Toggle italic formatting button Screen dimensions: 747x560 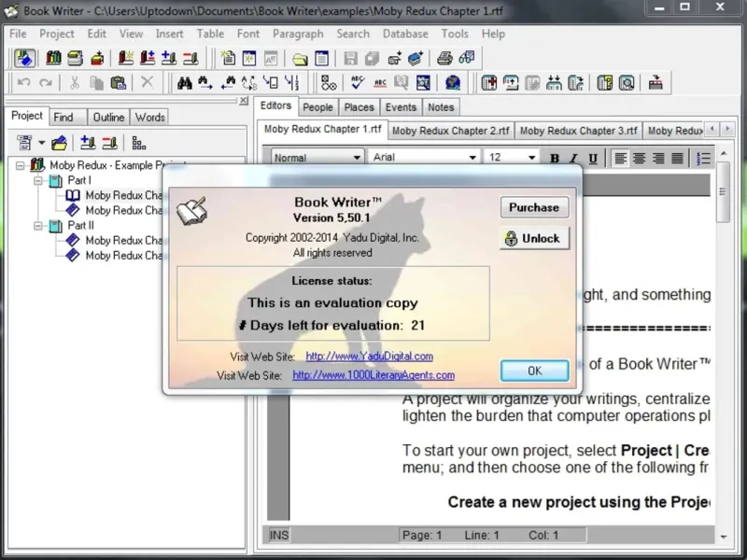[573, 158]
